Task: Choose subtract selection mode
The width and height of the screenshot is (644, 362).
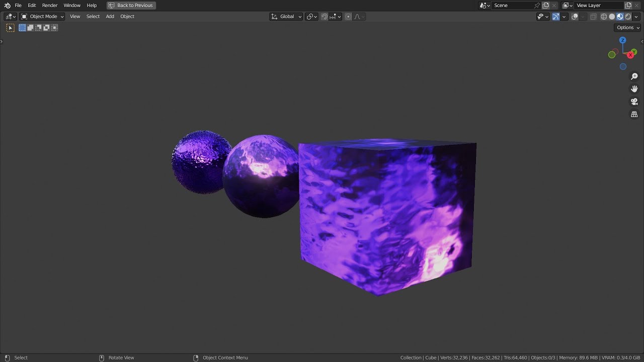Action: point(38,28)
